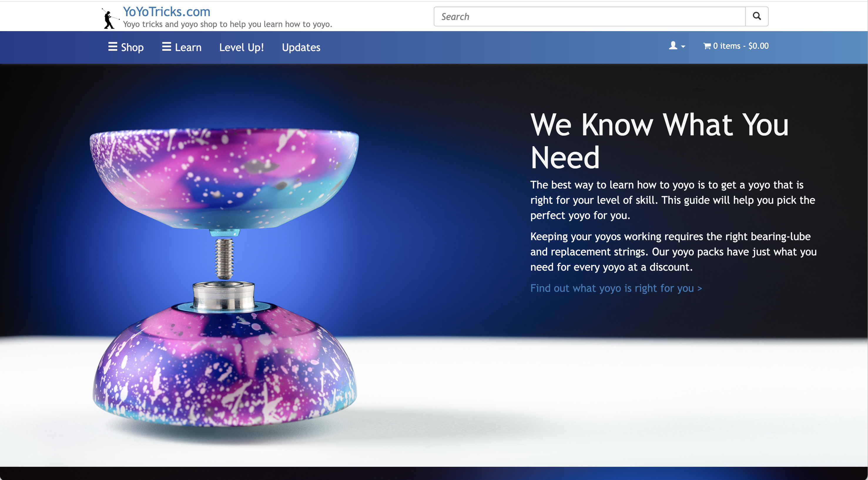Follow the 'Find out what yoyo is right for you' link
Viewport: 868px width, 480px height.
616,288
